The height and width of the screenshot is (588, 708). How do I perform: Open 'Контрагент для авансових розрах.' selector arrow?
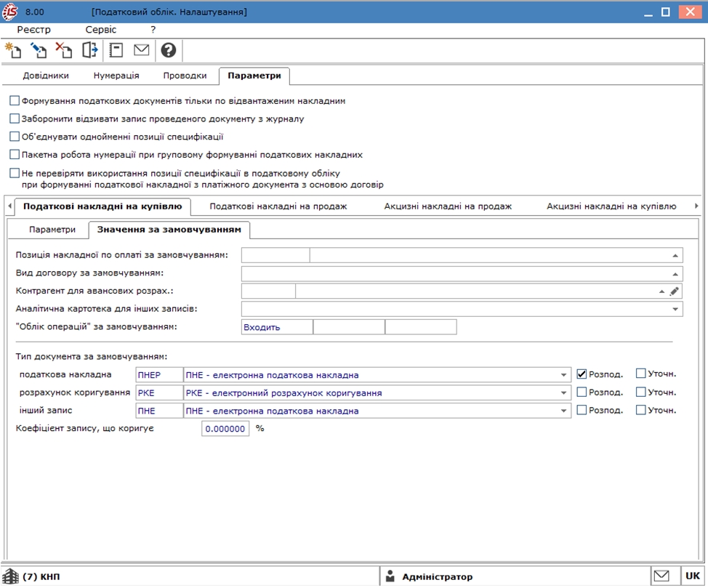point(661,291)
